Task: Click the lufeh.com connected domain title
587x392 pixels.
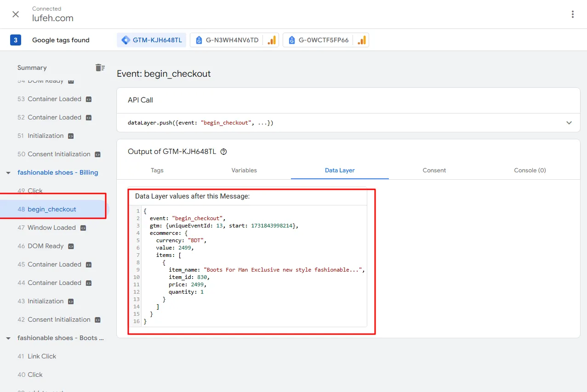Action: 53,18
